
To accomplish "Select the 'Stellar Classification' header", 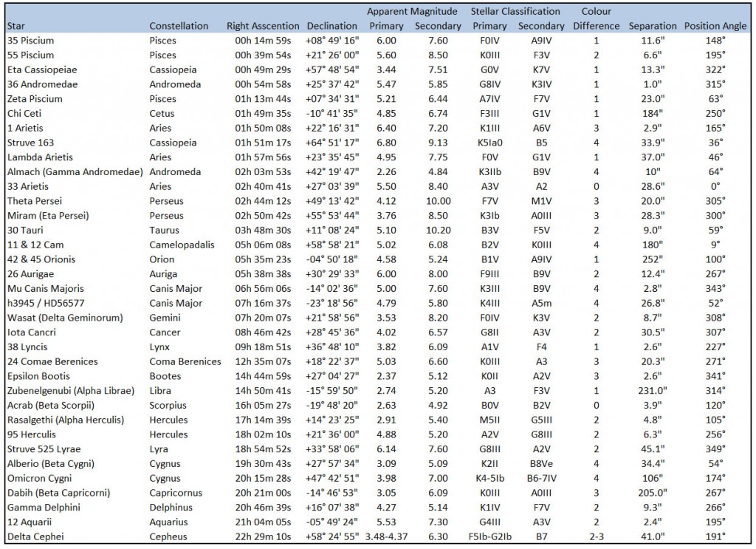I will (515, 12).
